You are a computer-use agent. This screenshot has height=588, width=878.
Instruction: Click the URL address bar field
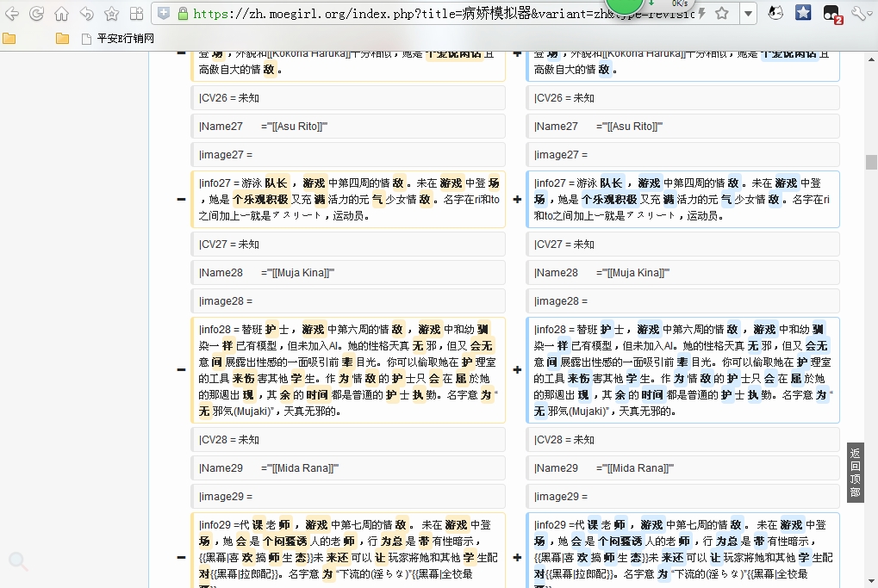(x=431, y=14)
